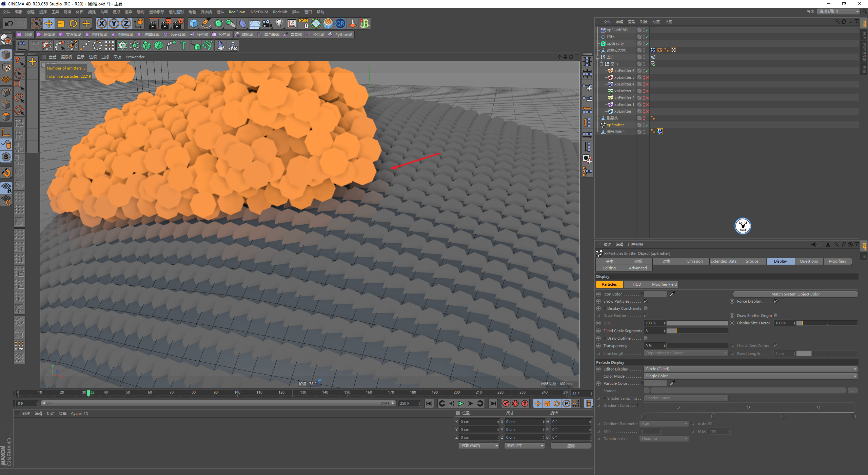Click the MoText T icon
The height and width of the screenshot is (475, 868).
[183, 45]
